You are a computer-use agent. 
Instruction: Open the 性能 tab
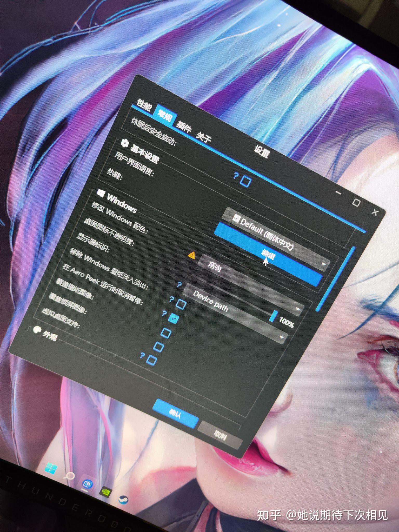point(144,105)
